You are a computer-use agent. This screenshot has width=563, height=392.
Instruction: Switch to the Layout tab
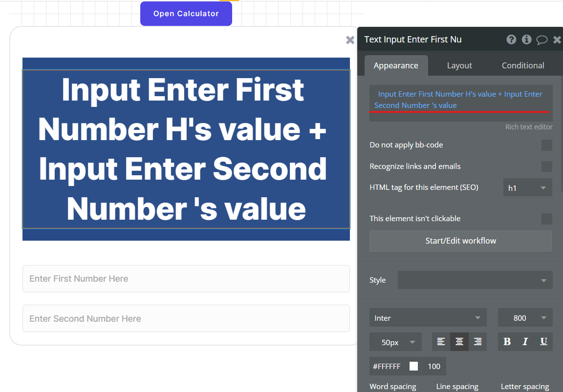pos(459,65)
